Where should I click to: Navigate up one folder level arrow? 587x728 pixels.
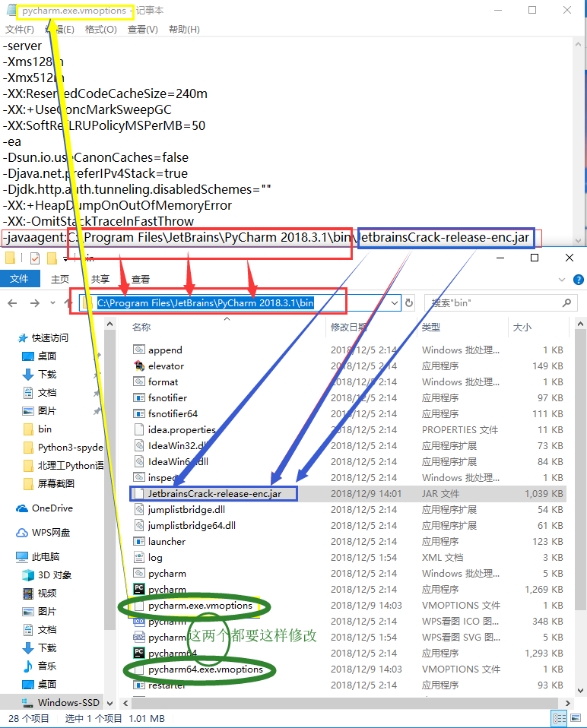[68, 303]
